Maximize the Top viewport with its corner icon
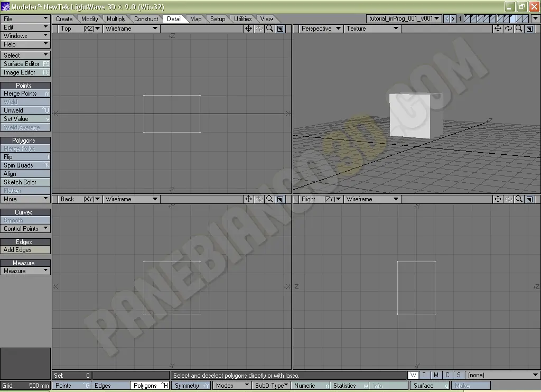This screenshot has height=392, width=541. tap(280, 29)
